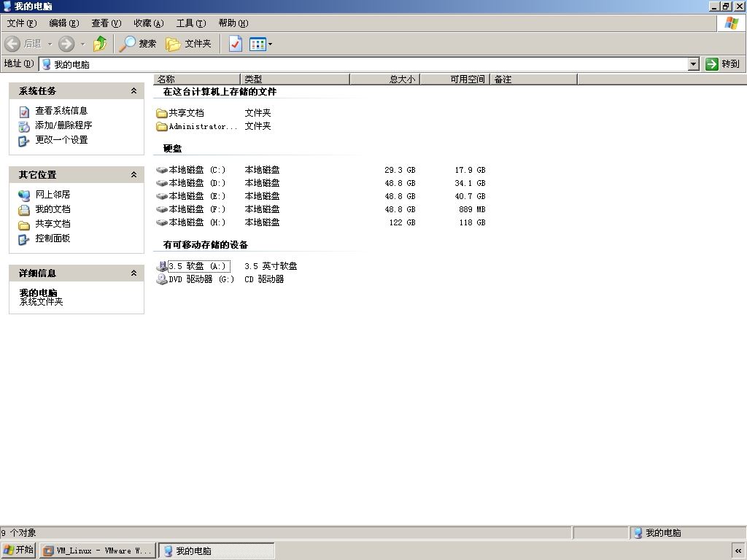Open the 收藏(A) menu
Image resolution: width=747 pixels, height=560 pixels.
coord(149,23)
